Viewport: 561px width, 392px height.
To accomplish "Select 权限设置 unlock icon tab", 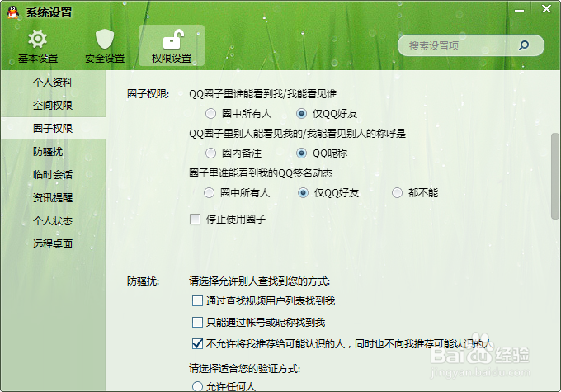I will pos(172,45).
